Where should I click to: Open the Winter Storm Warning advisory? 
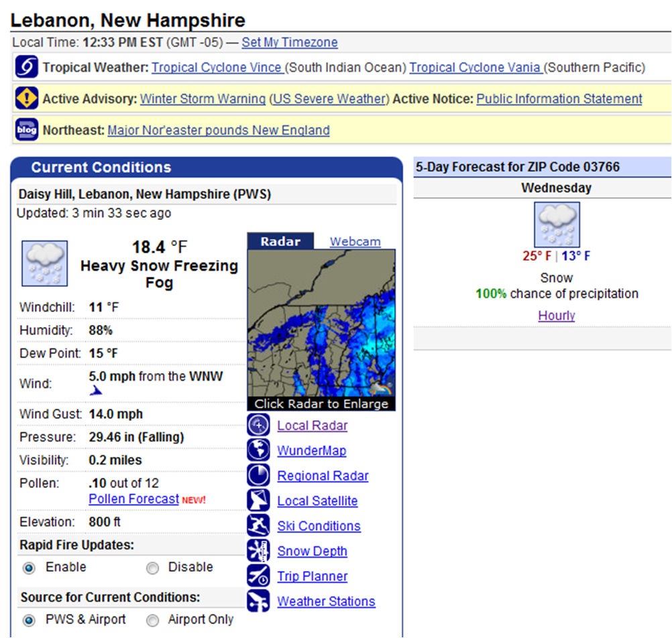[x=203, y=99]
